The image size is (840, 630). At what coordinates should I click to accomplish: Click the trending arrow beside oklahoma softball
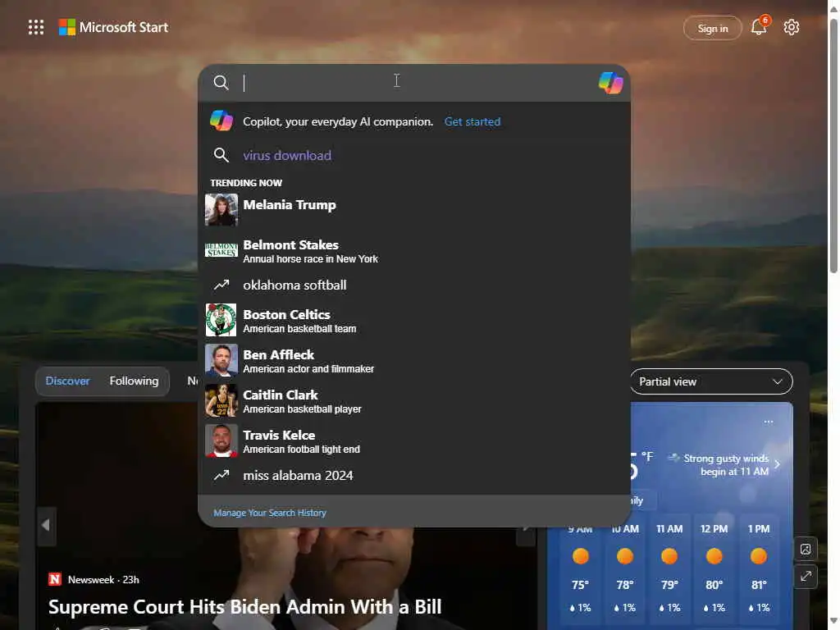coord(221,285)
